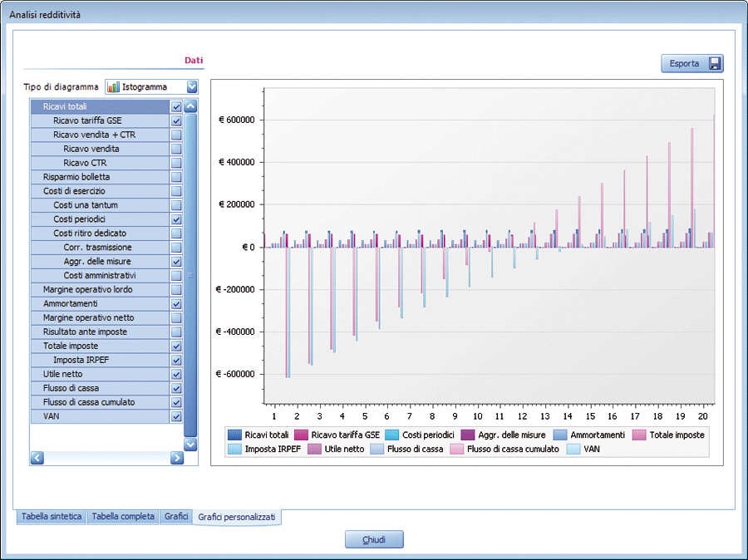The height and width of the screenshot is (560, 748).
Task: Click the down arrow of the vertical scrollbar
Action: point(190,445)
